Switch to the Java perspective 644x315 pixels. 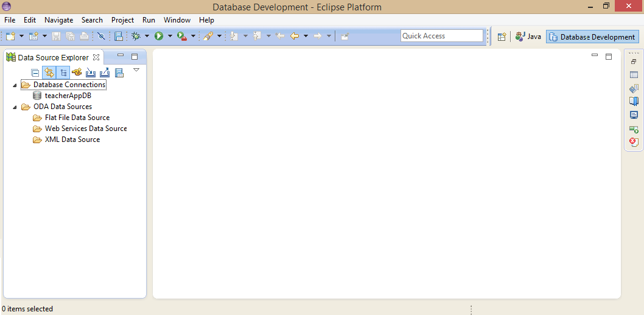(528, 37)
